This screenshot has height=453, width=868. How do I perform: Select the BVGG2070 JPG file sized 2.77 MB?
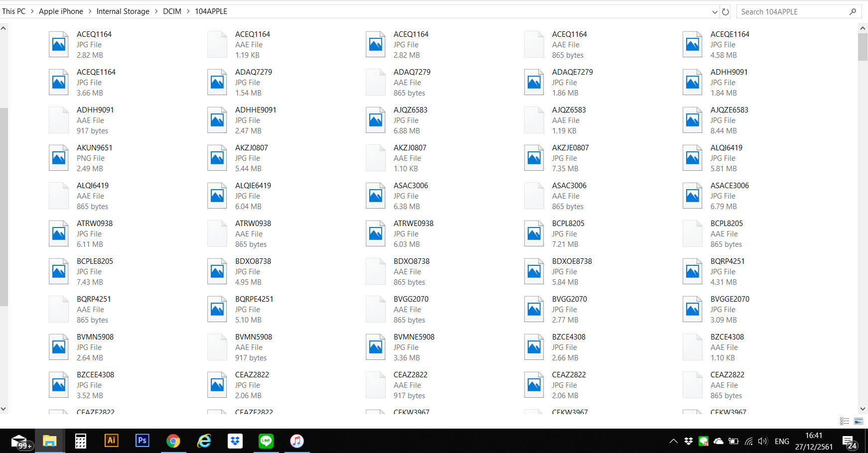click(557, 309)
